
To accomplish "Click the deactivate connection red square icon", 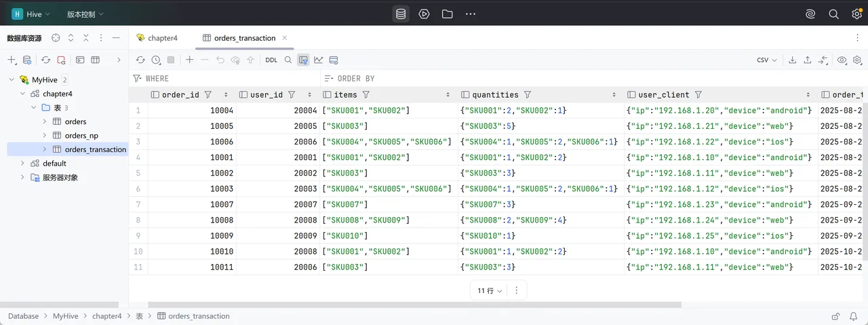I will point(61,60).
